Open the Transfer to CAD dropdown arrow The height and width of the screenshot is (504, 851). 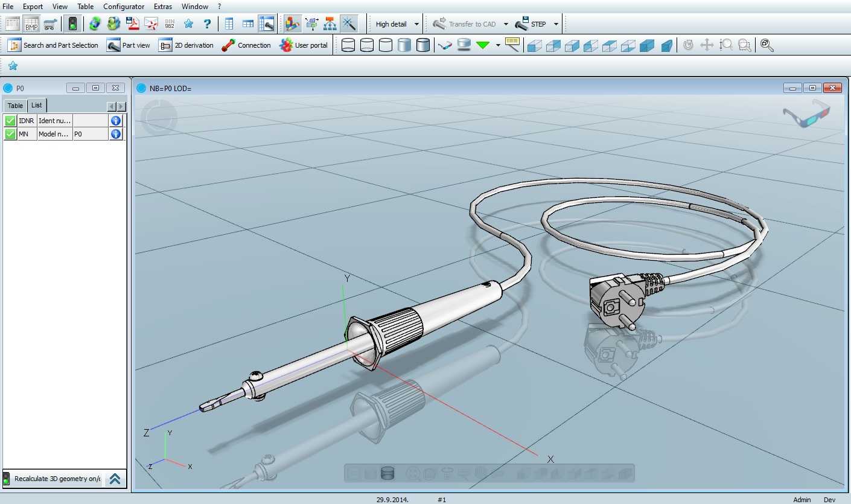click(506, 24)
